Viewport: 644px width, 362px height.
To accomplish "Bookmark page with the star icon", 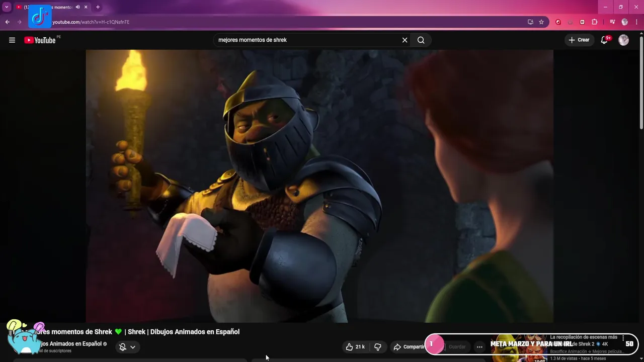I will click(541, 22).
